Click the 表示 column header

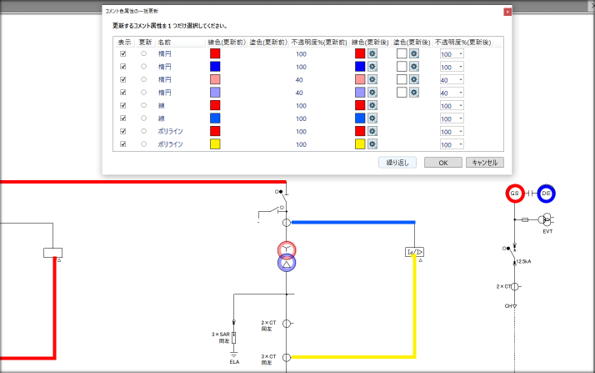point(125,42)
